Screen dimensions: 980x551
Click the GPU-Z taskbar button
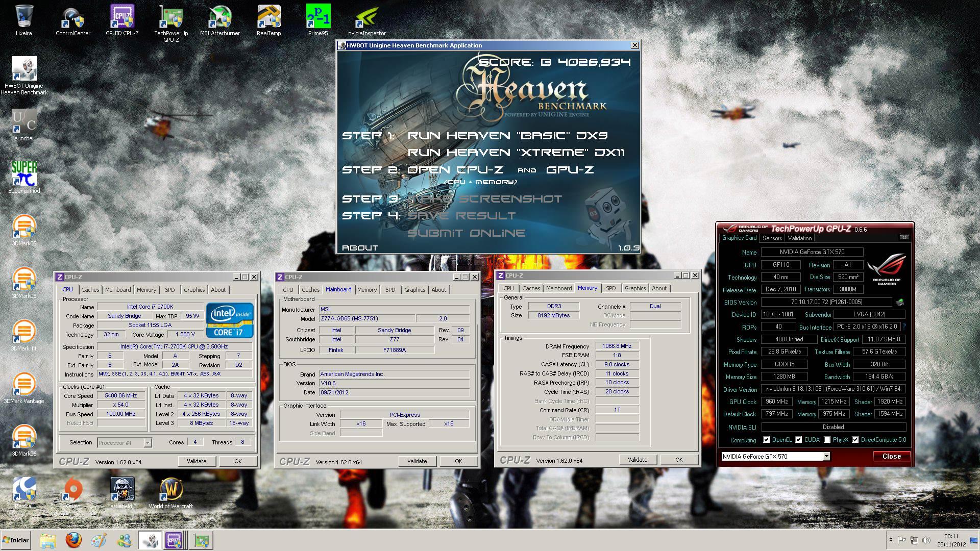pos(201,540)
